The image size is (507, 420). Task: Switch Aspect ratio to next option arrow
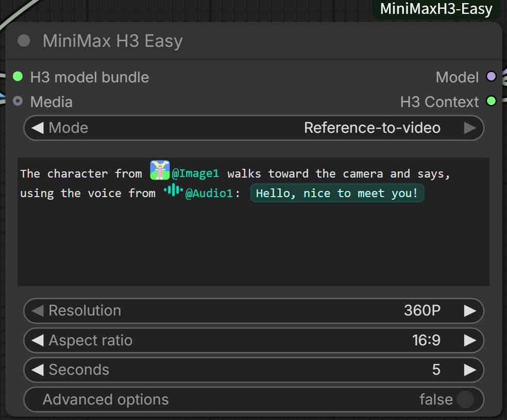point(470,341)
